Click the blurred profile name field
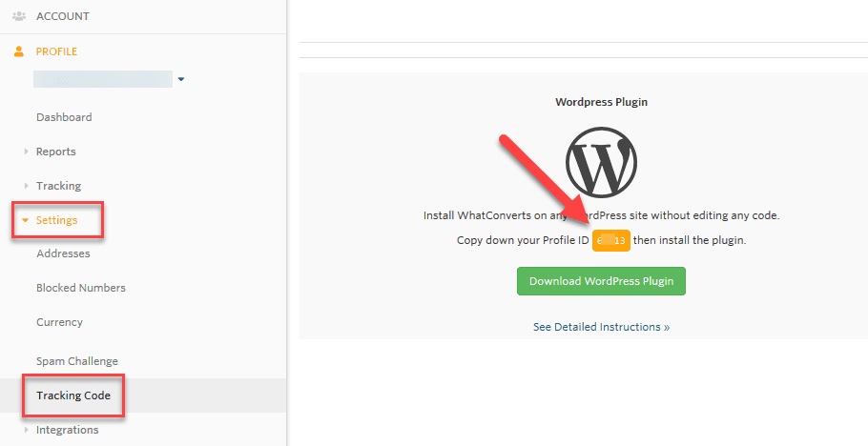 103,79
